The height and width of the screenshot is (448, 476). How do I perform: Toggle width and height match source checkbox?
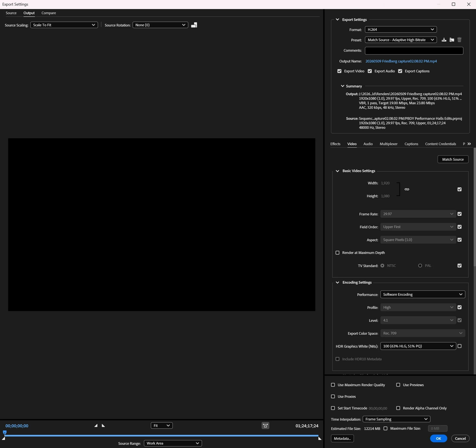tap(459, 189)
